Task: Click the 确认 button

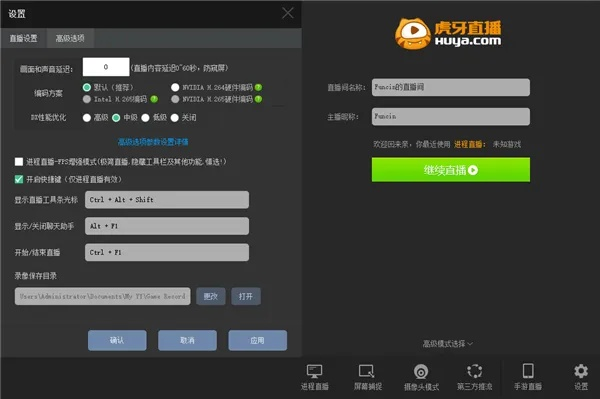Action: [117, 340]
